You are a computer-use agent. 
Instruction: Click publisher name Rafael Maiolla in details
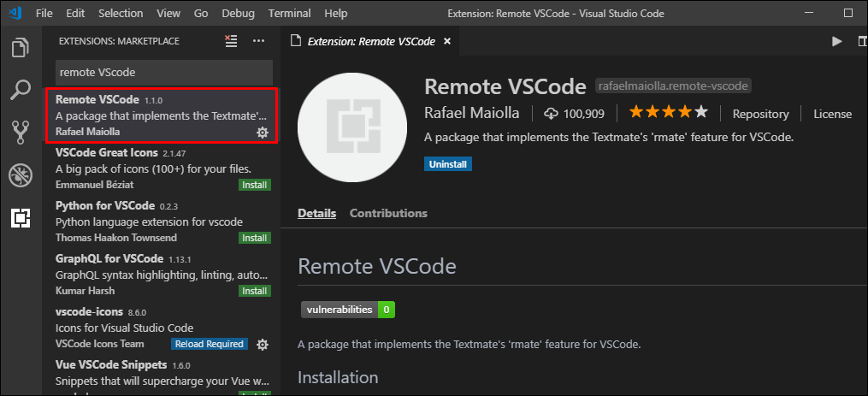(472, 114)
